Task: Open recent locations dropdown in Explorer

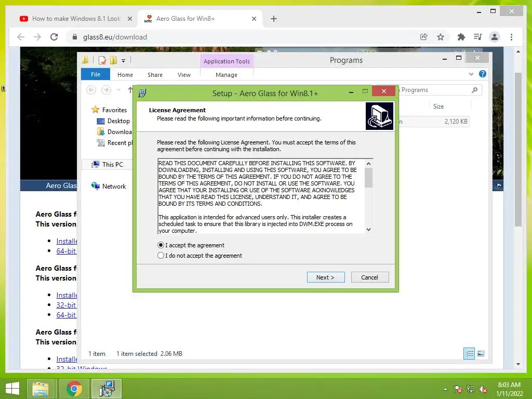Action: (119, 90)
